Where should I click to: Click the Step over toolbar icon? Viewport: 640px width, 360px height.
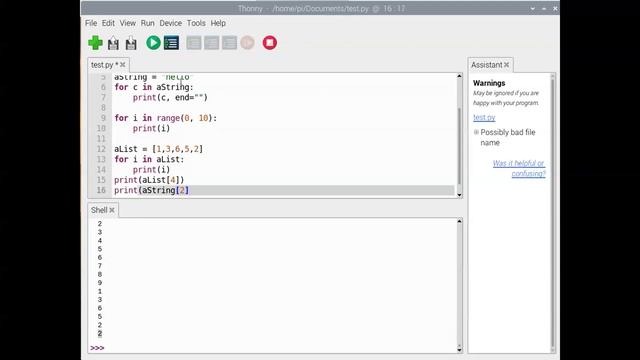(x=194, y=43)
